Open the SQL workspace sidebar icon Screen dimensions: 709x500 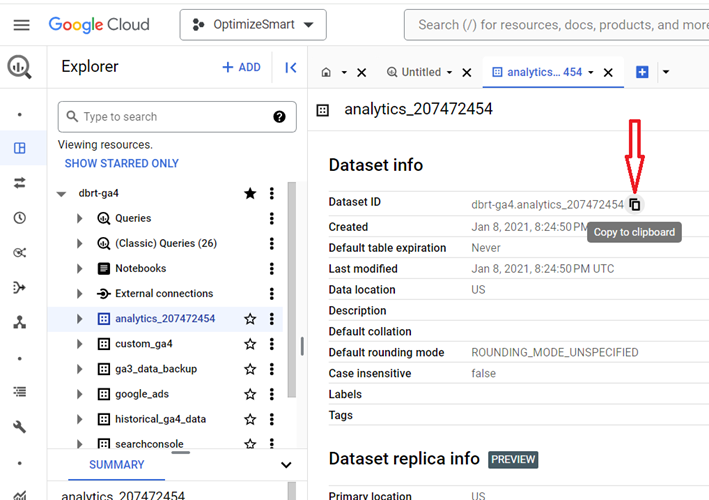[19, 148]
